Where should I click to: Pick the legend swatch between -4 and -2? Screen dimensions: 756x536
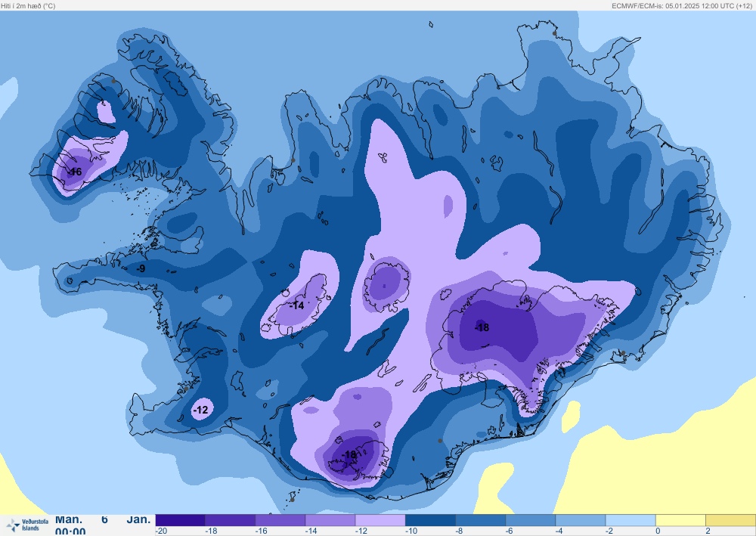[581, 520]
